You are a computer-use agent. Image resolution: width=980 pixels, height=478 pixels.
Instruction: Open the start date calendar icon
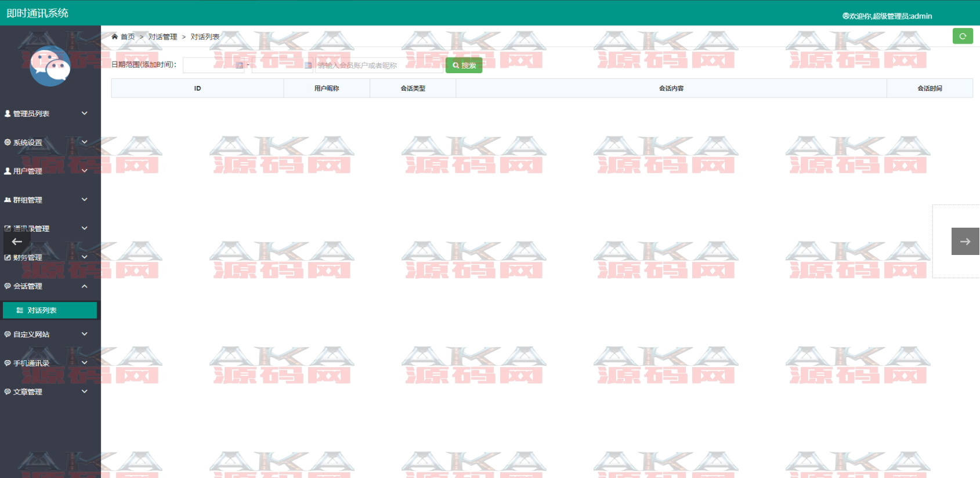click(x=239, y=65)
